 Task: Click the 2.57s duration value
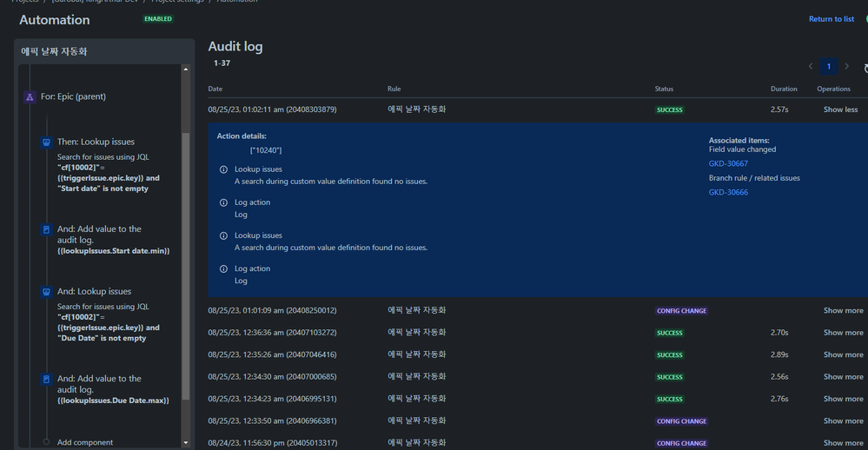[779, 109]
